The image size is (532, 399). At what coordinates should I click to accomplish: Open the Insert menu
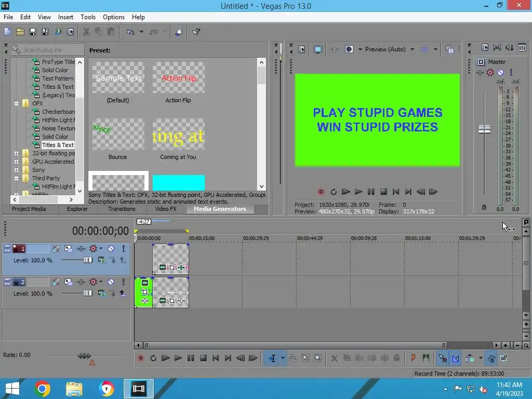tap(65, 17)
